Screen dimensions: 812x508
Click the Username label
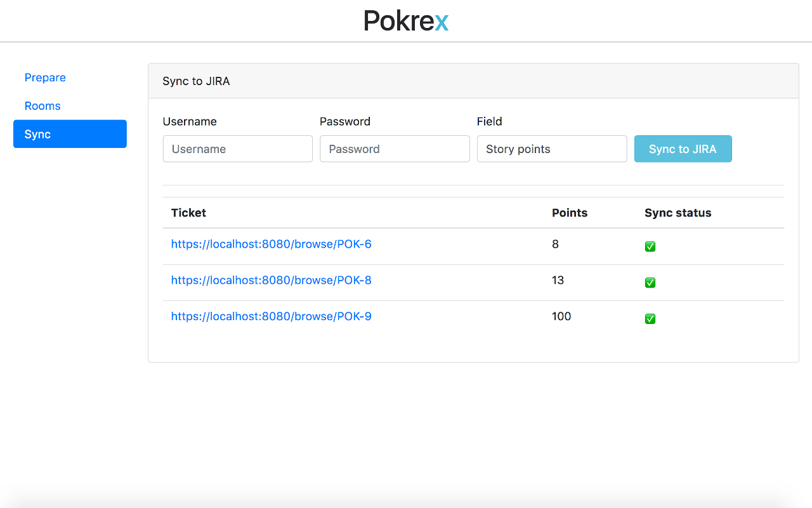pyautogui.click(x=190, y=121)
